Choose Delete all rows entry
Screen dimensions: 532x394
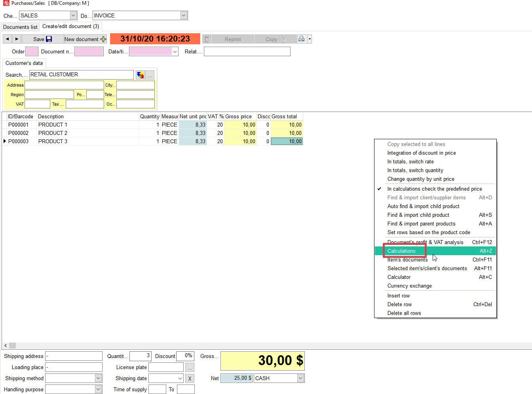pos(435,313)
